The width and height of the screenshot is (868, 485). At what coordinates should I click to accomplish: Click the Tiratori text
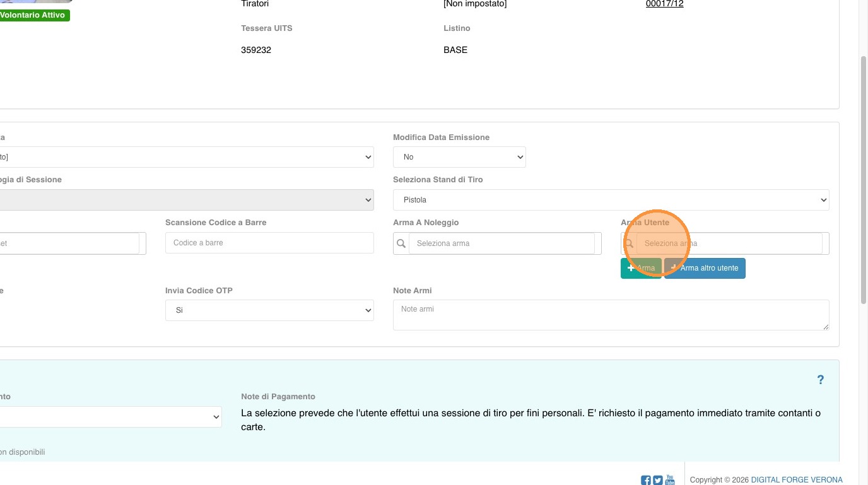coord(255,4)
